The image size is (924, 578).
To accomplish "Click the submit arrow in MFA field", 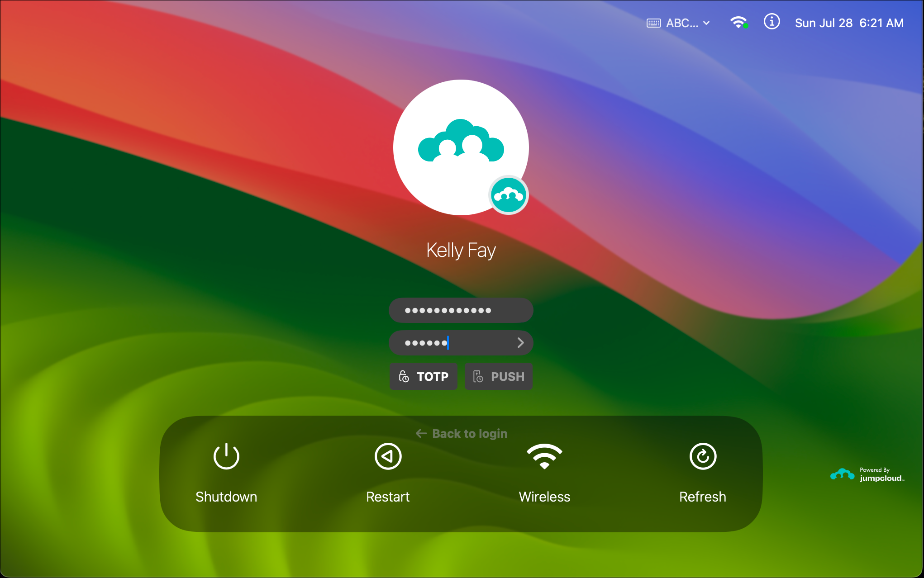I will click(x=522, y=343).
